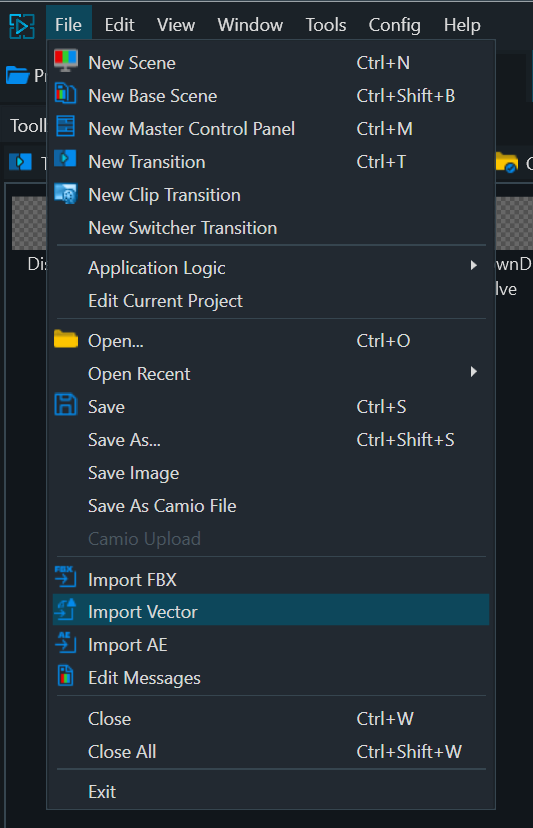Click the New Clip Transition icon
533x828 pixels.
66,193
